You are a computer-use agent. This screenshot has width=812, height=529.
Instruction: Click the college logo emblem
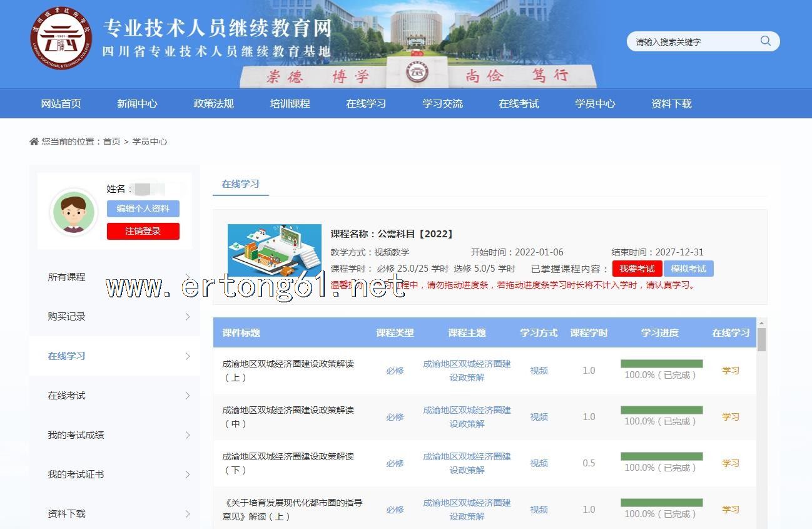tap(61, 39)
